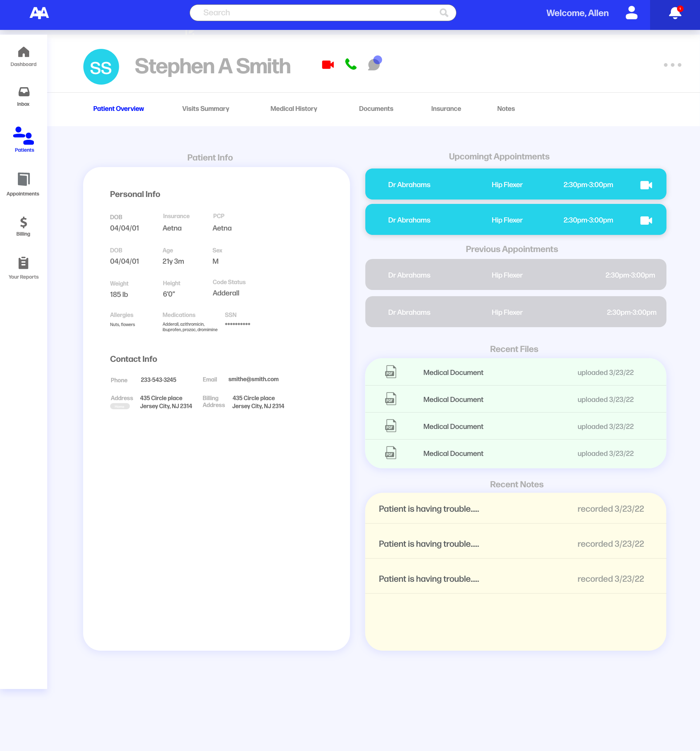Open first recent note entry
700x751 pixels.
tap(428, 509)
